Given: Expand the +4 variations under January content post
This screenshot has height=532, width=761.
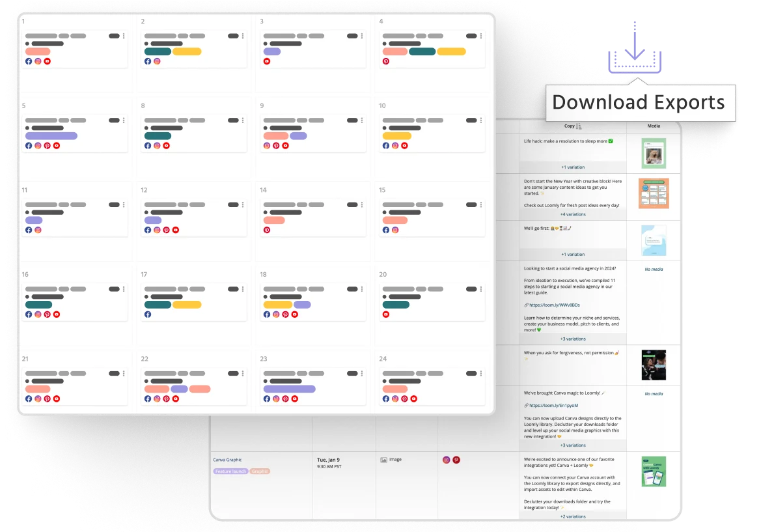Looking at the screenshot, I should pos(572,214).
